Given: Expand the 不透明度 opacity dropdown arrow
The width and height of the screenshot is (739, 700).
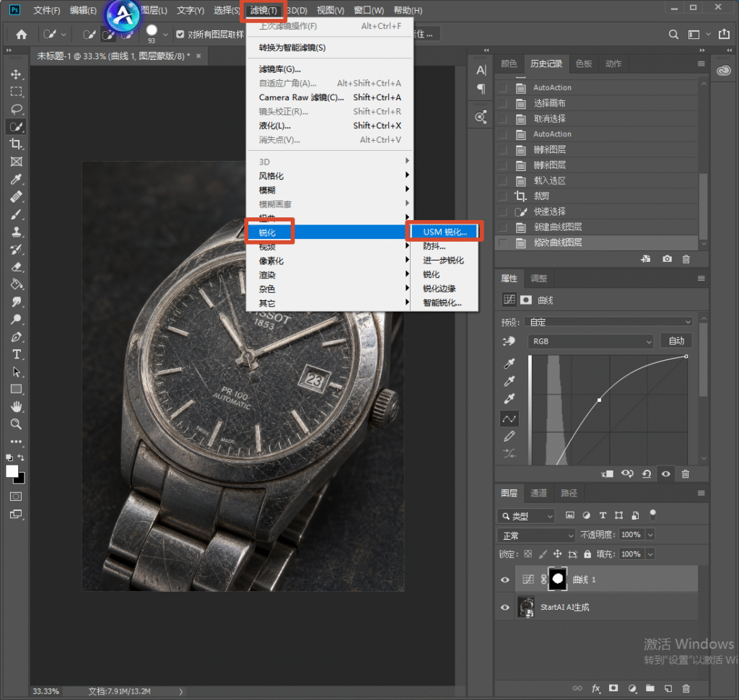Looking at the screenshot, I should tap(650, 535).
